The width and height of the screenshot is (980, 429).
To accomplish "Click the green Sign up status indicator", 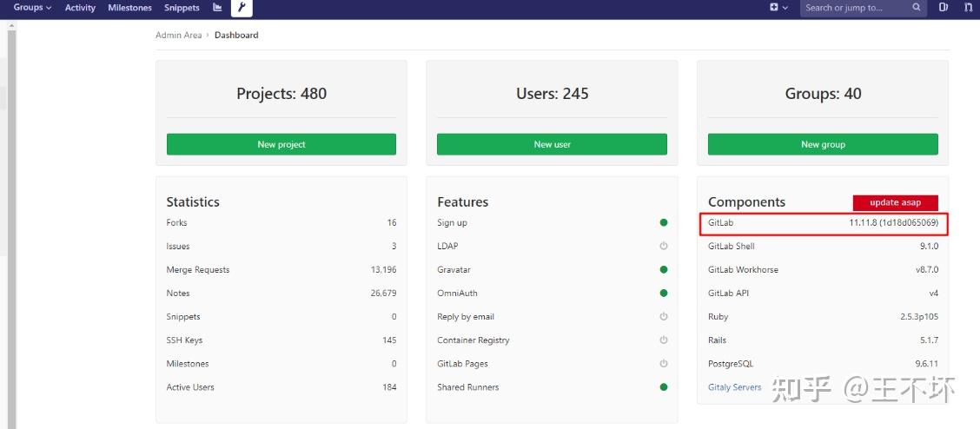I will (664, 223).
